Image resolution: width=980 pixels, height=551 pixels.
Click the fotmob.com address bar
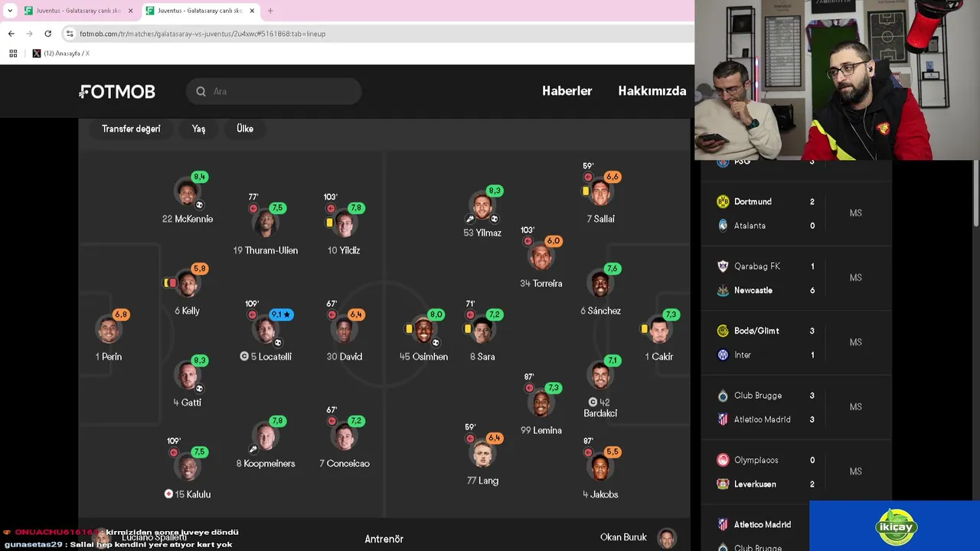(375, 34)
